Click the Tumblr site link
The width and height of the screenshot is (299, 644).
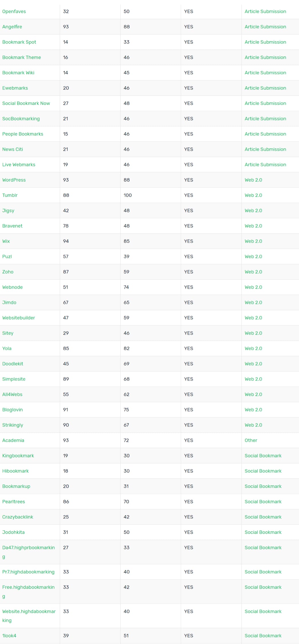click(x=10, y=195)
